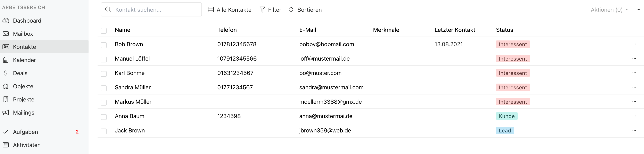Select the Anna Baum row checkbox

pyautogui.click(x=104, y=117)
